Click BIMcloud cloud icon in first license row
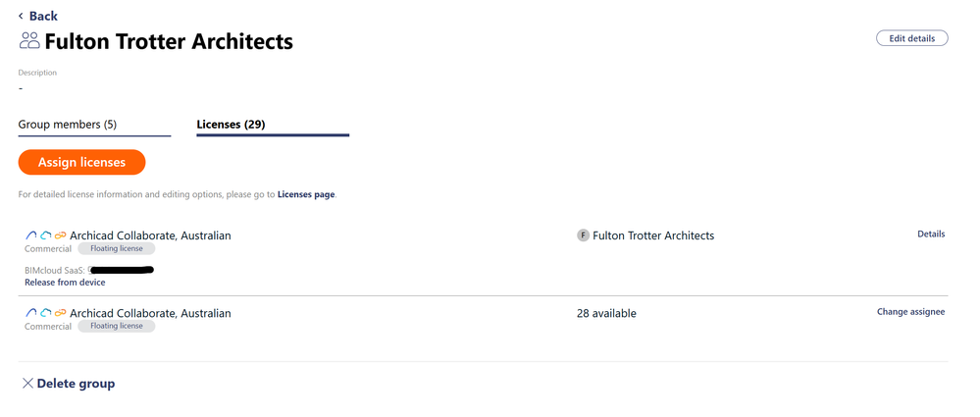The image size is (980, 417). 45,235
